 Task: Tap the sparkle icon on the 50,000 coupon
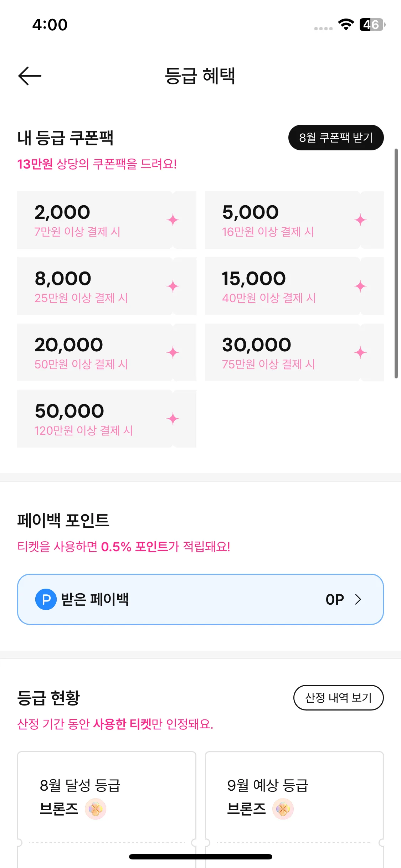point(173,419)
